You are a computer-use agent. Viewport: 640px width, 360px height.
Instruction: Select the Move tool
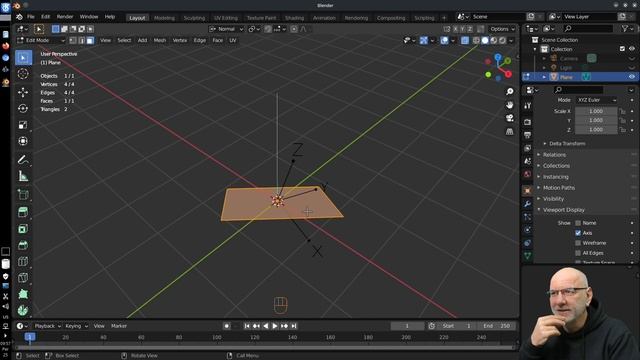click(23, 92)
